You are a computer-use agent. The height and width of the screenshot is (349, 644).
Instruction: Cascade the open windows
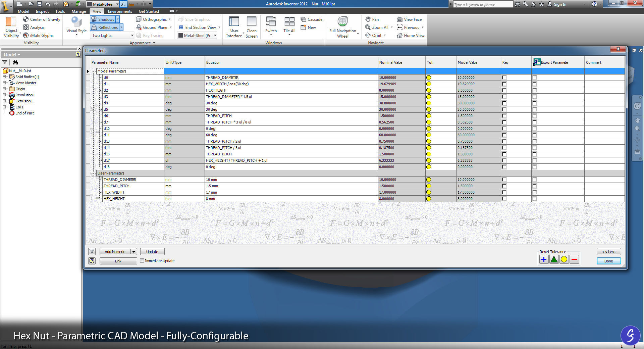click(311, 19)
